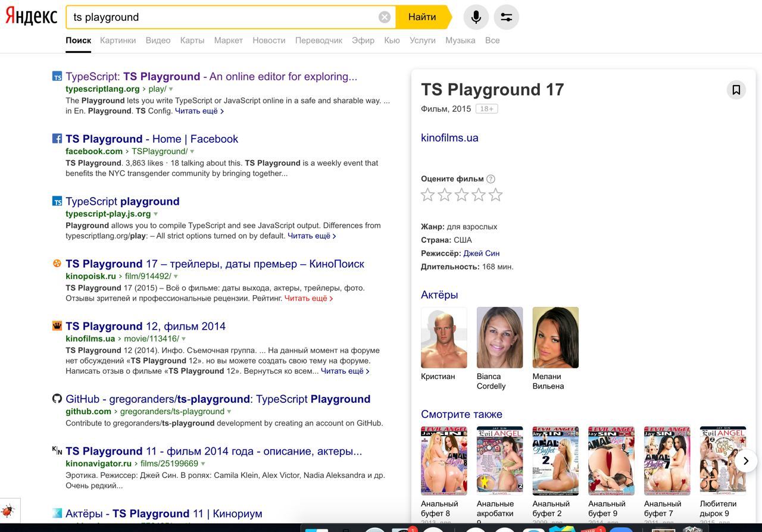Switch to the Картинки tab
Screen dimensions: 762x532
point(118,40)
